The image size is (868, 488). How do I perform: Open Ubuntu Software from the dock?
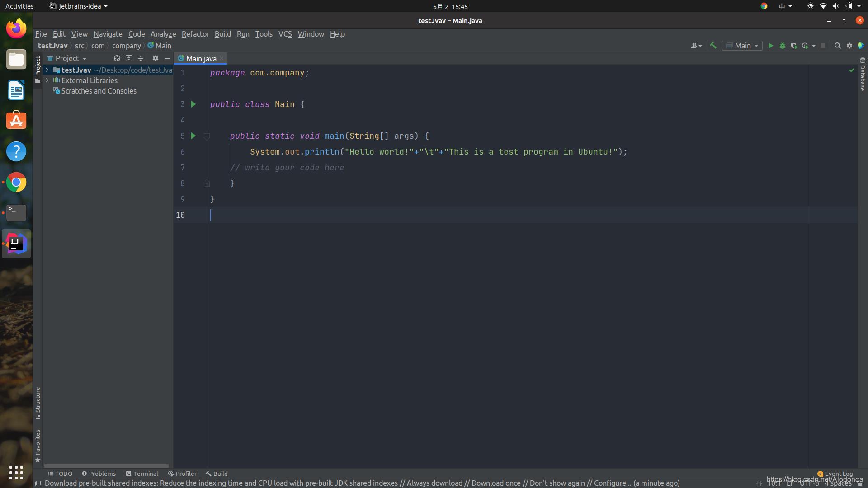pyautogui.click(x=16, y=121)
